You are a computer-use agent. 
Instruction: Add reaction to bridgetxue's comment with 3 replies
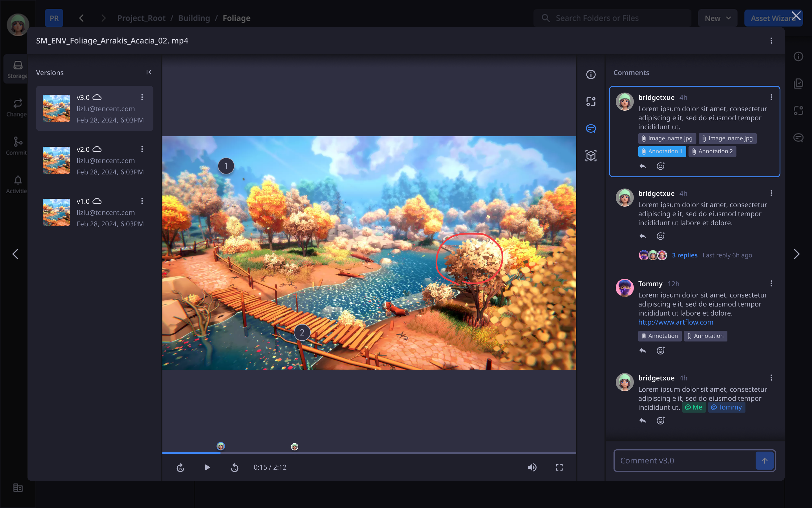click(x=661, y=236)
